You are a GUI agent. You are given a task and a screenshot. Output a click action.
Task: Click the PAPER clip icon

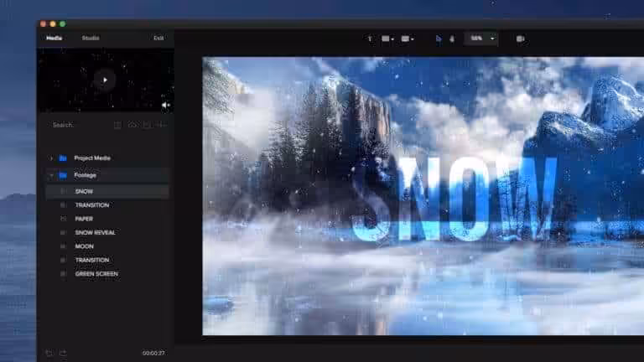[x=63, y=219]
